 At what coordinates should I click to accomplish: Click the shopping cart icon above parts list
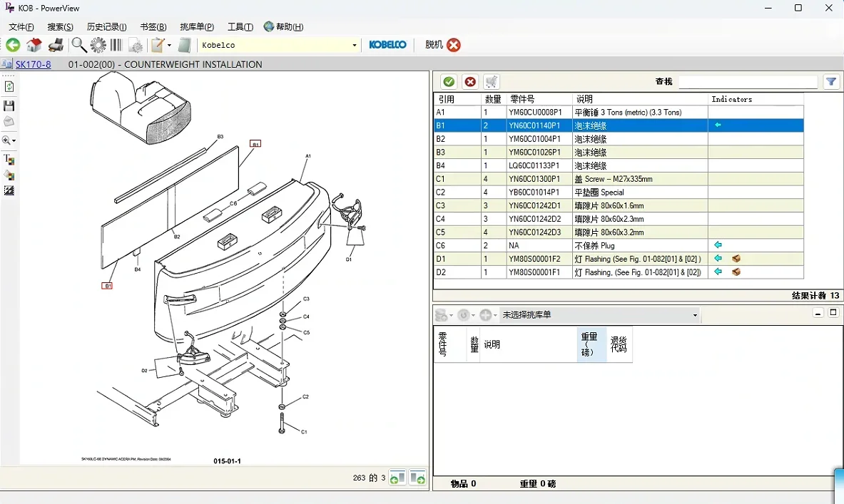click(492, 81)
